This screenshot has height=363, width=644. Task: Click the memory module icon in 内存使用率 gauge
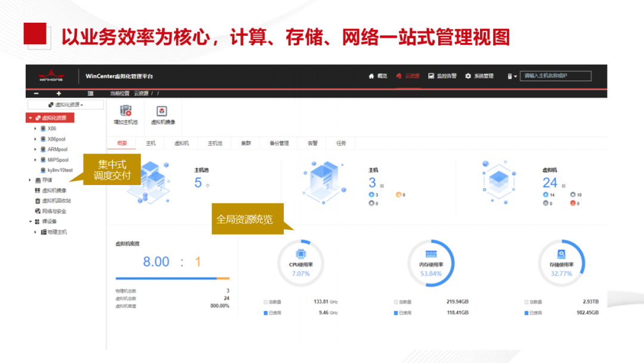[431, 254]
